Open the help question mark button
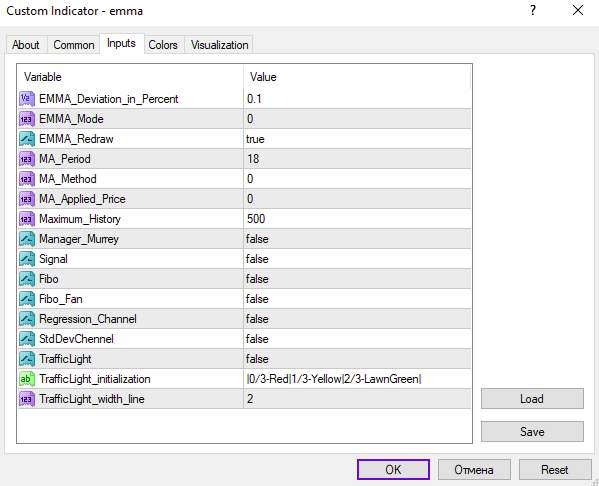This screenshot has width=599, height=486. click(x=533, y=10)
